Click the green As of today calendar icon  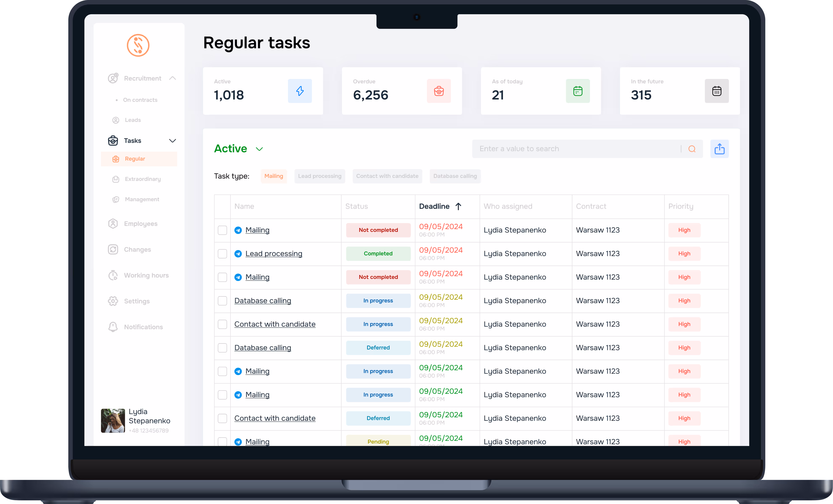pyautogui.click(x=577, y=91)
